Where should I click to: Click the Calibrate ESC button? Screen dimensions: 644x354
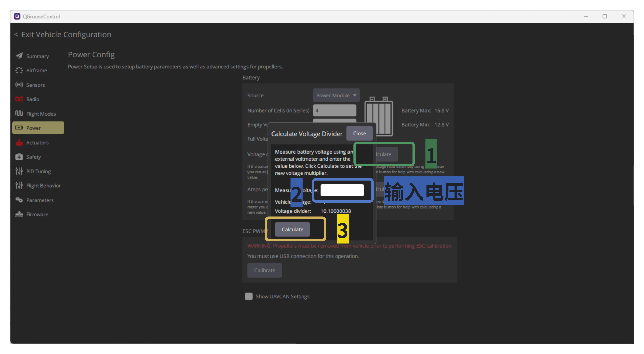tap(264, 270)
